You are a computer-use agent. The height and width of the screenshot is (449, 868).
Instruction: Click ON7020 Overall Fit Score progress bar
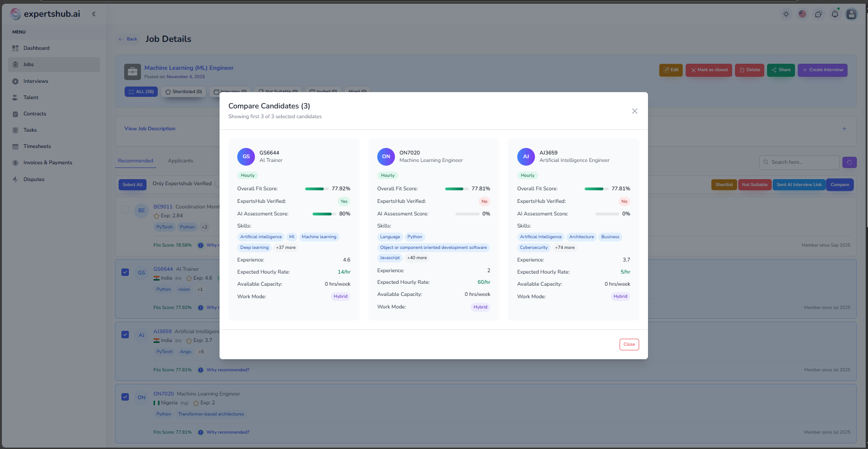click(x=456, y=189)
